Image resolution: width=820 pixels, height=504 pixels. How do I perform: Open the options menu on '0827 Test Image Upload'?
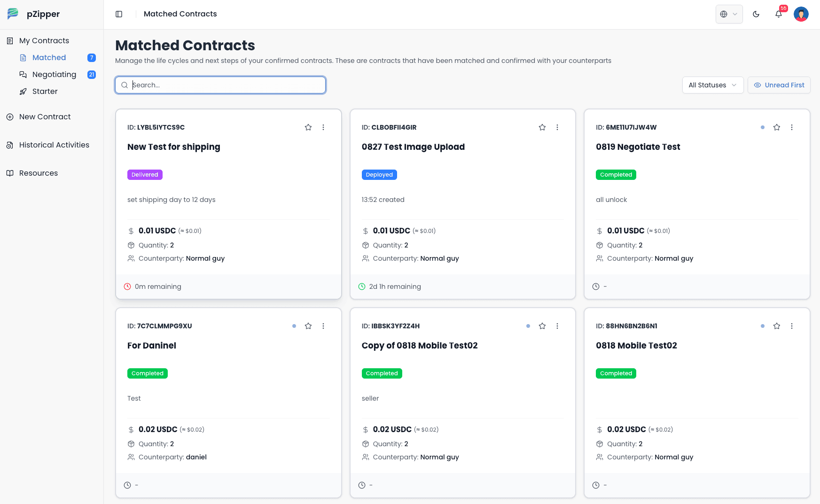[557, 127]
